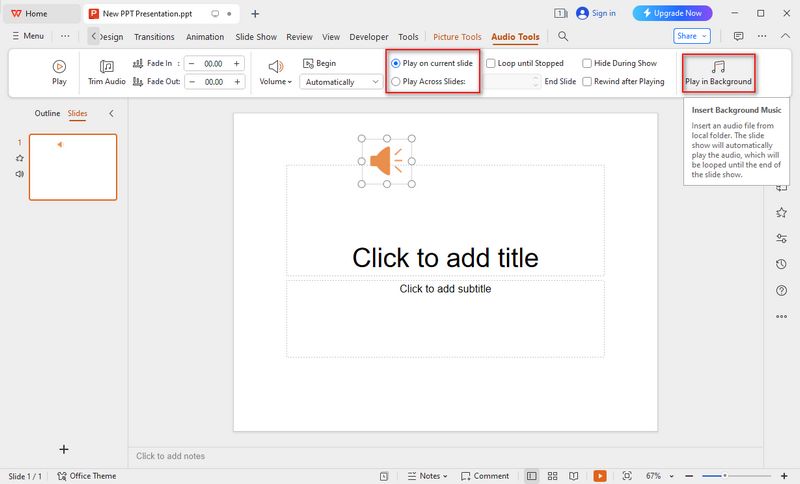Select Play on current slide option

(432, 63)
